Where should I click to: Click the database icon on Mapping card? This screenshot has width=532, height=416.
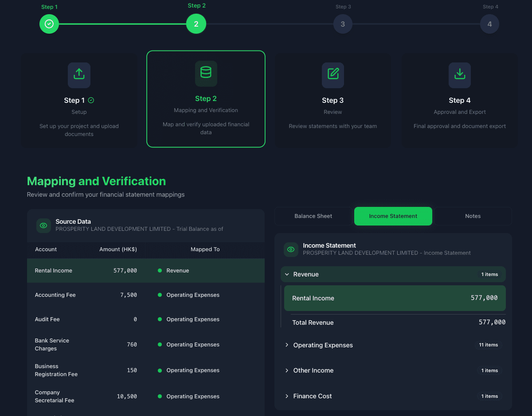[x=206, y=73]
